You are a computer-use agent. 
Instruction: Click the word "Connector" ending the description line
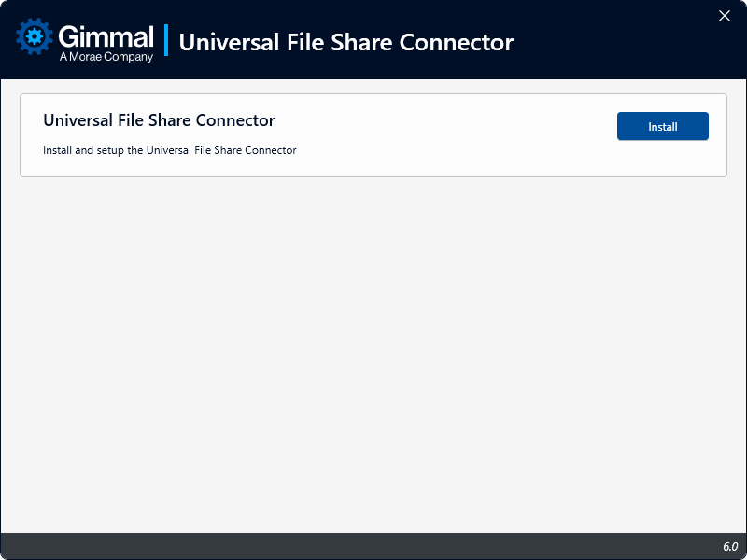(x=272, y=150)
